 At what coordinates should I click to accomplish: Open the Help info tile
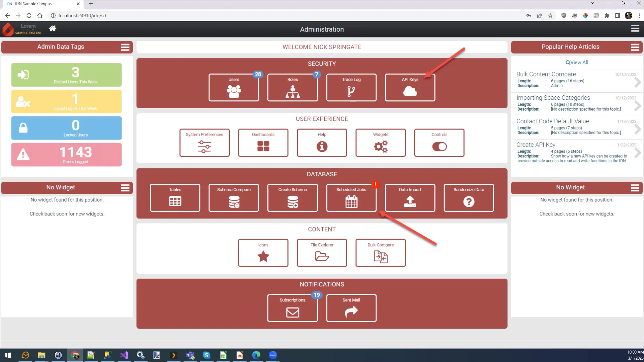pos(322,143)
